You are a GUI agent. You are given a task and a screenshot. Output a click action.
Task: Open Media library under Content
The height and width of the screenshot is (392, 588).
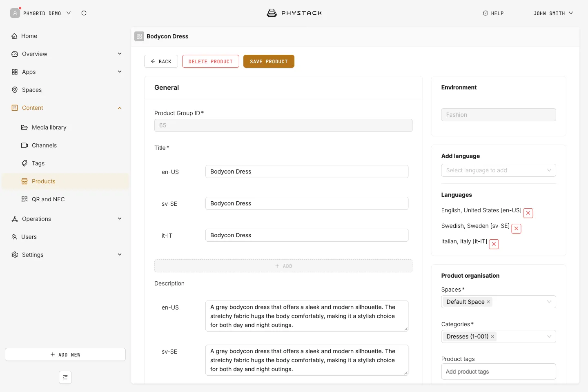(65, 127)
